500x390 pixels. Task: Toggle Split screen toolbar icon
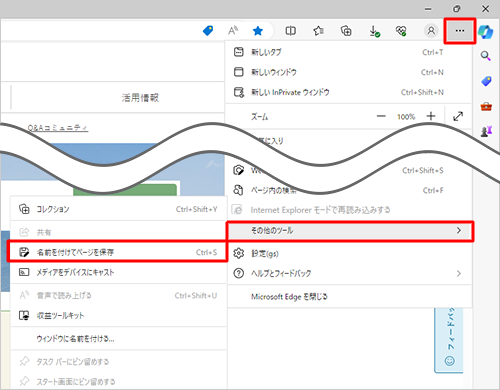[290, 31]
